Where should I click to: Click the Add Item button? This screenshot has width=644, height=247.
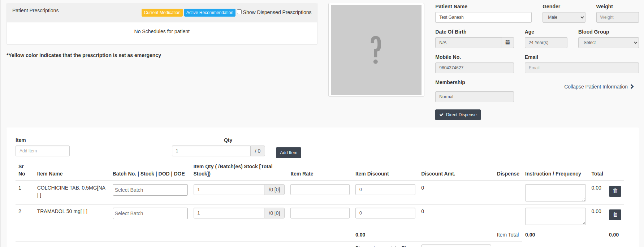[288, 153]
